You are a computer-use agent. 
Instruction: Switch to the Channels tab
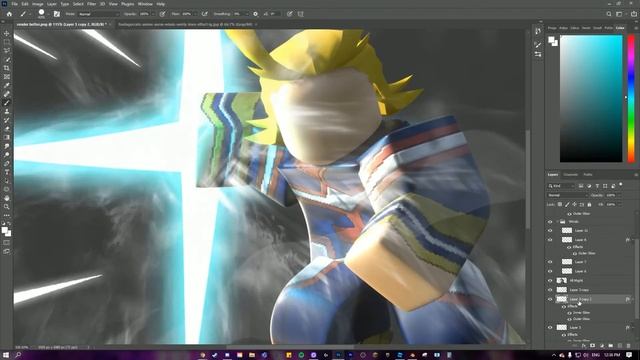tap(571, 175)
